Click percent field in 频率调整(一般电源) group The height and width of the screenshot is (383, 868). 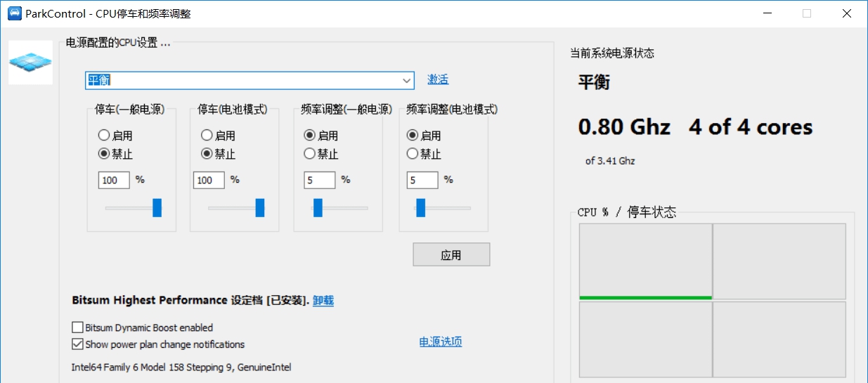(x=320, y=180)
